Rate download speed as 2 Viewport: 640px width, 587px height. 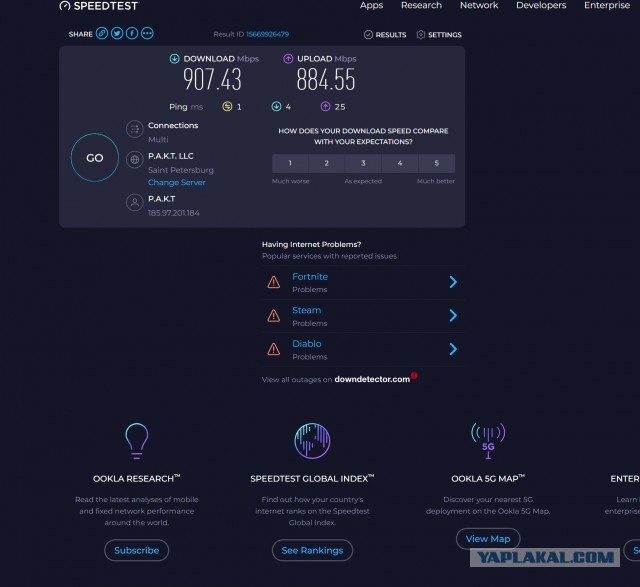click(327, 163)
